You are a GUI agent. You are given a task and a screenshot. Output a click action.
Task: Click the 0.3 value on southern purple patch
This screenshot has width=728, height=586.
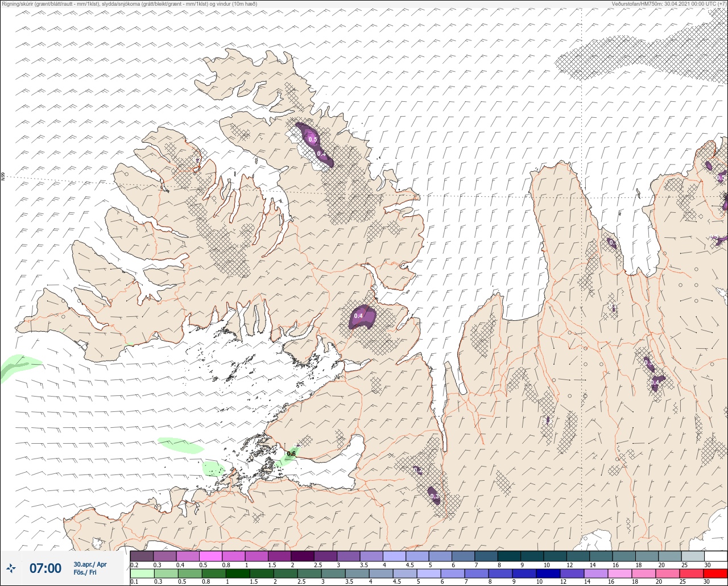tap(435, 497)
